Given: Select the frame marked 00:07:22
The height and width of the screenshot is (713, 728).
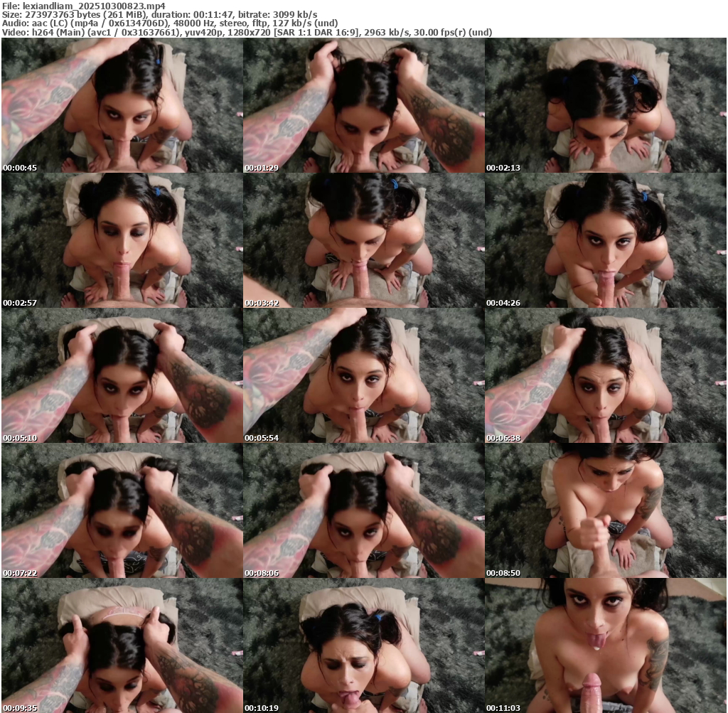Looking at the screenshot, I should [x=122, y=510].
